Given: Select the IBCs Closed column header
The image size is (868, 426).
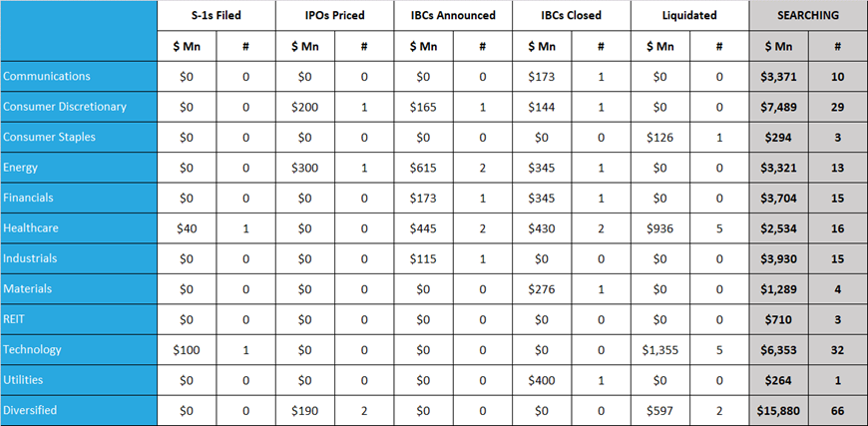Looking at the screenshot, I should pyautogui.click(x=571, y=16).
